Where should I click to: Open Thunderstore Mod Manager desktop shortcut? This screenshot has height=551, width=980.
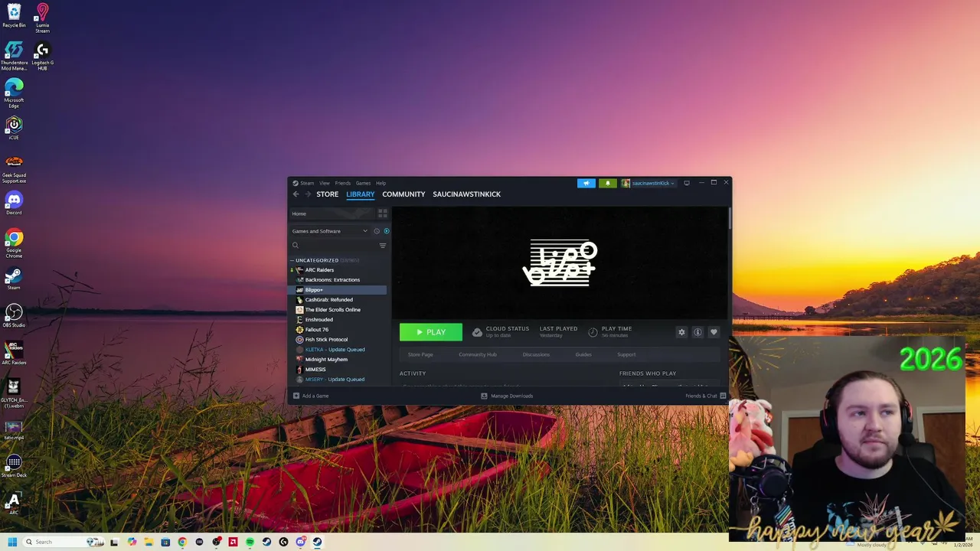coord(14,57)
